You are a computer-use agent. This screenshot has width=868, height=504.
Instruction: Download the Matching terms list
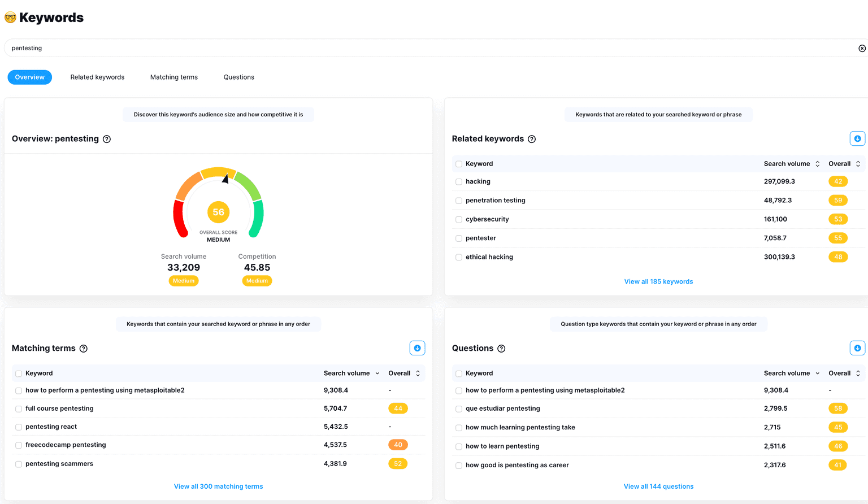click(418, 347)
